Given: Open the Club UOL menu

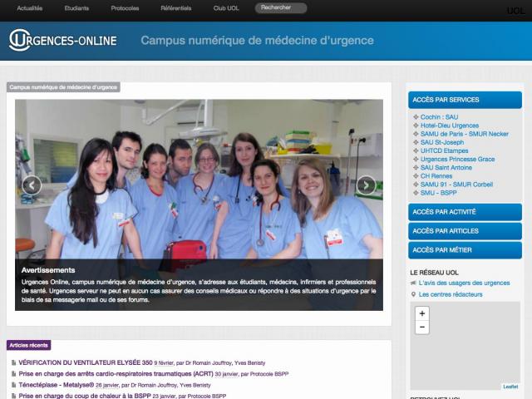Looking at the screenshot, I should coord(226,8).
